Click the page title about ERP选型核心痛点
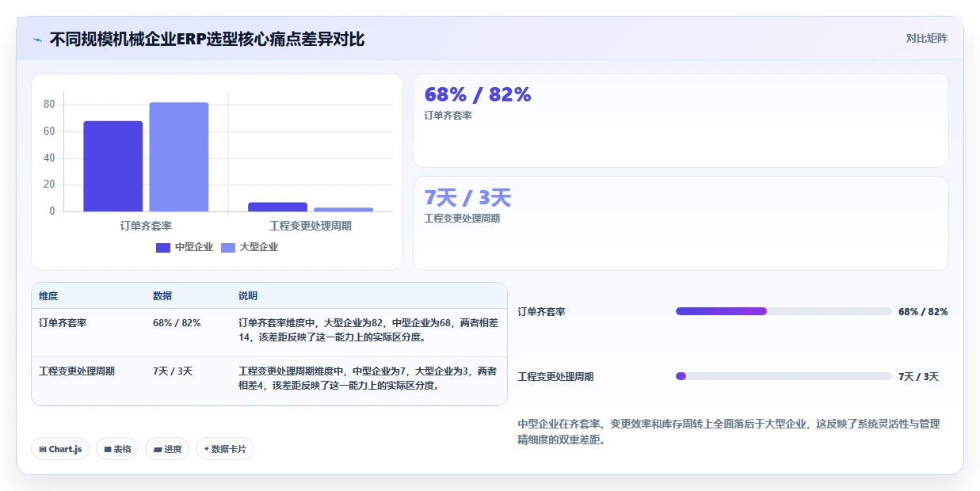Image resolution: width=980 pixels, height=491 pixels. pyautogui.click(x=207, y=39)
